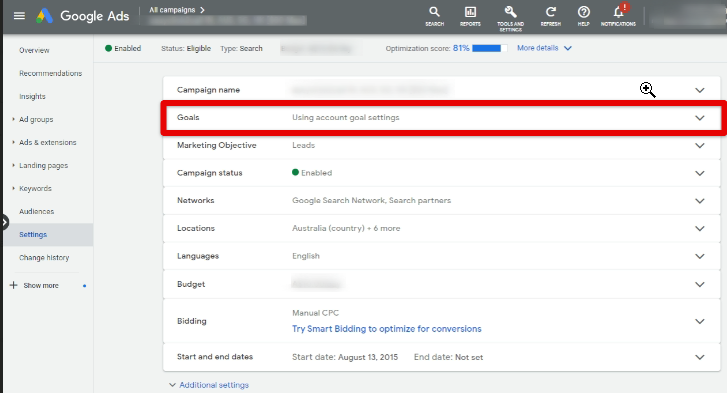Screen dimensions: 727x393
Task: Click the Enabled value in Campaign status
Action: click(312, 173)
